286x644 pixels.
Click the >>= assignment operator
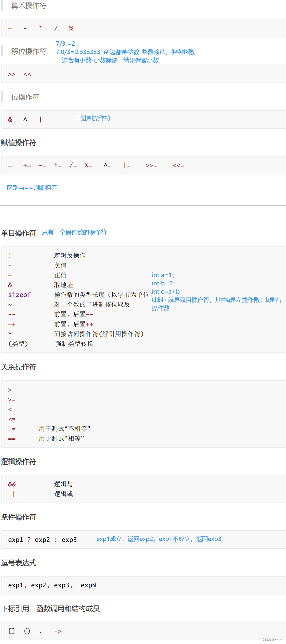(151, 166)
